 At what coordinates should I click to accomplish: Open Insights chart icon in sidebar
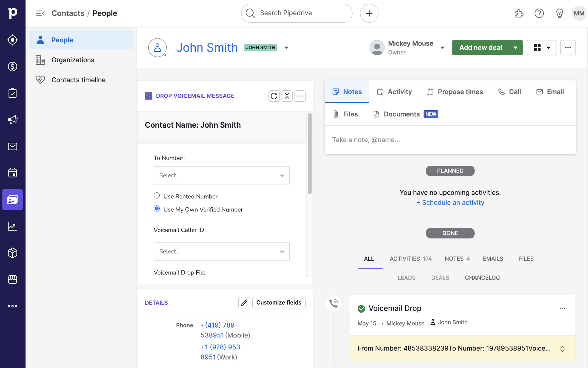pyautogui.click(x=13, y=226)
